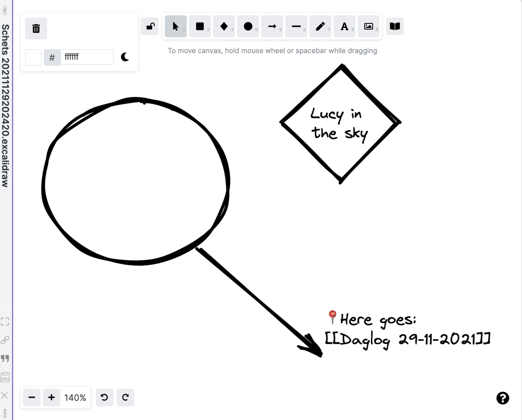Activate the Selection pointer tool

[x=175, y=26]
